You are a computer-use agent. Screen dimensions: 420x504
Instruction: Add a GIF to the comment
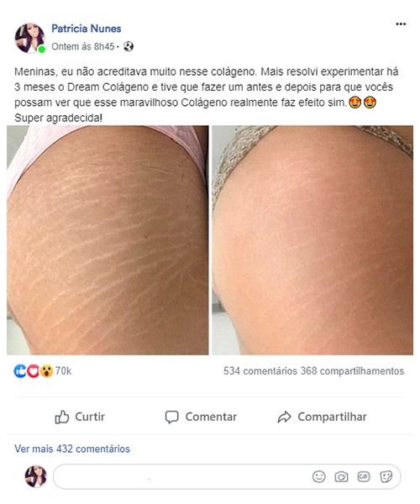click(x=364, y=476)
